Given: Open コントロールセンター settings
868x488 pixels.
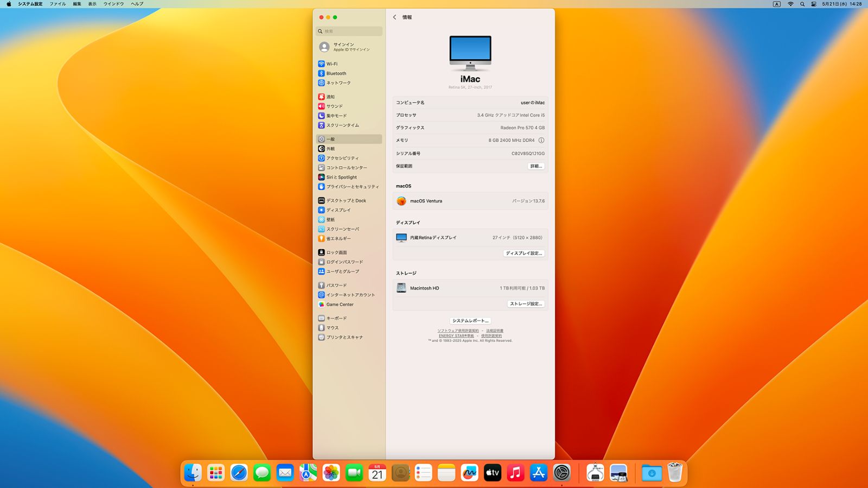Looking at the screenshot, I should pyautogui.click(x=349, y=168).
